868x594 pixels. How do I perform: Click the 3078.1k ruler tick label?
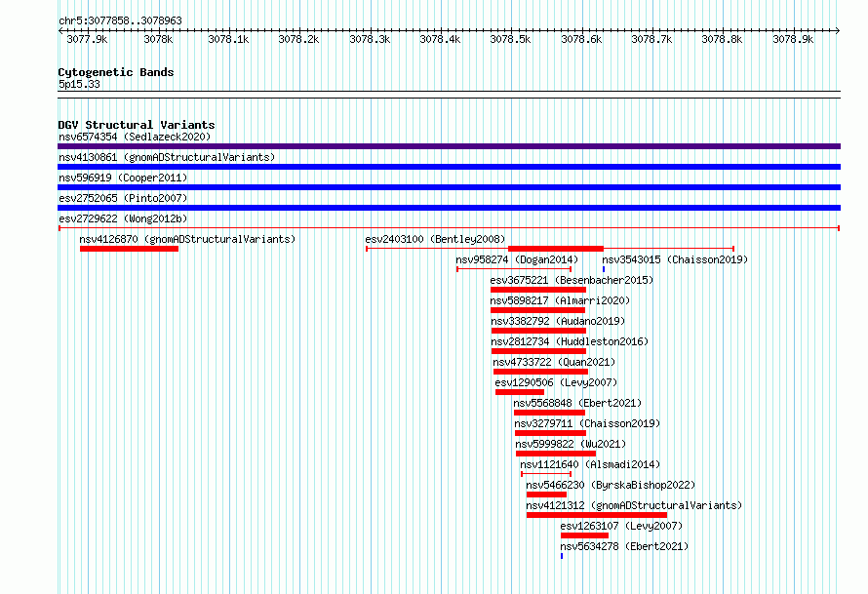click(x=228, y=39)
